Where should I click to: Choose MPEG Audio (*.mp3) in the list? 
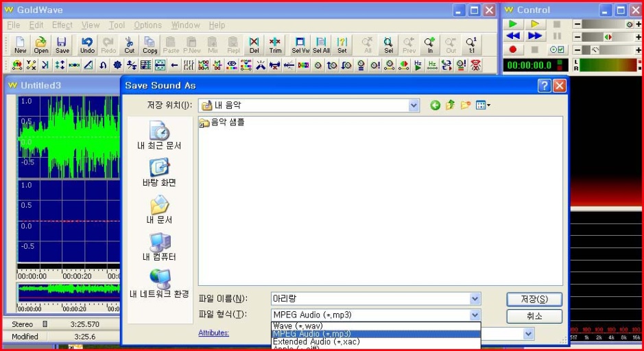pos(376,334)
